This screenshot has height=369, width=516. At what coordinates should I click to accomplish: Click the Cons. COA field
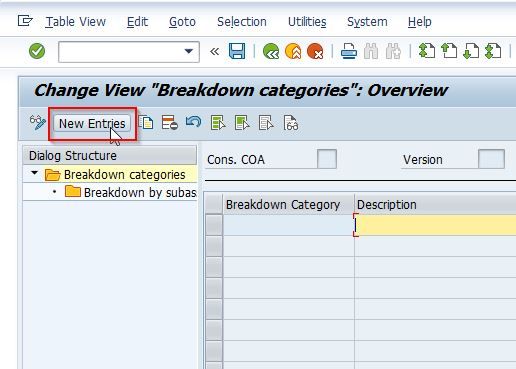pyautogui.click(x=327, y=159)
